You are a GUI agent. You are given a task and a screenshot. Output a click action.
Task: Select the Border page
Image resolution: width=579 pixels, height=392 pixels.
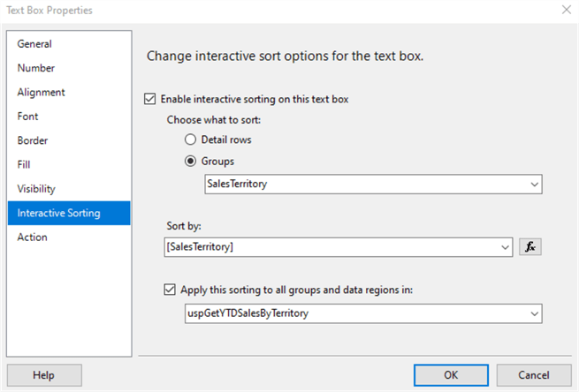click(33, 140)
